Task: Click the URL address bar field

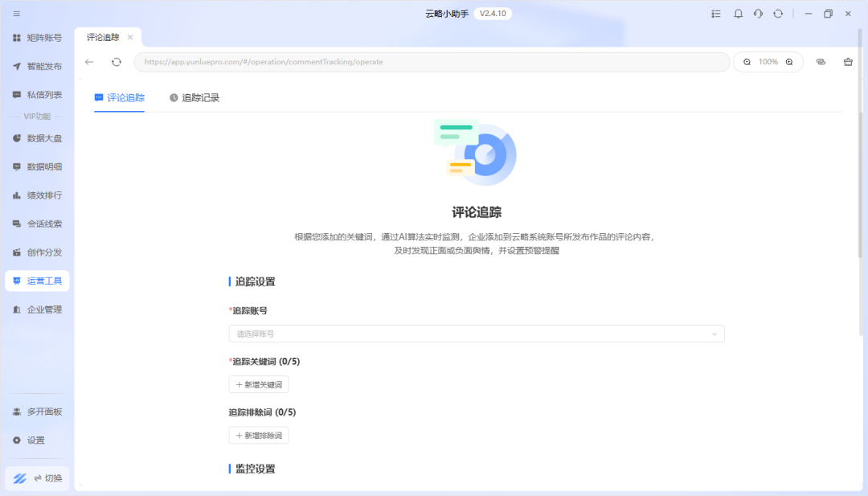Action: 432,62
